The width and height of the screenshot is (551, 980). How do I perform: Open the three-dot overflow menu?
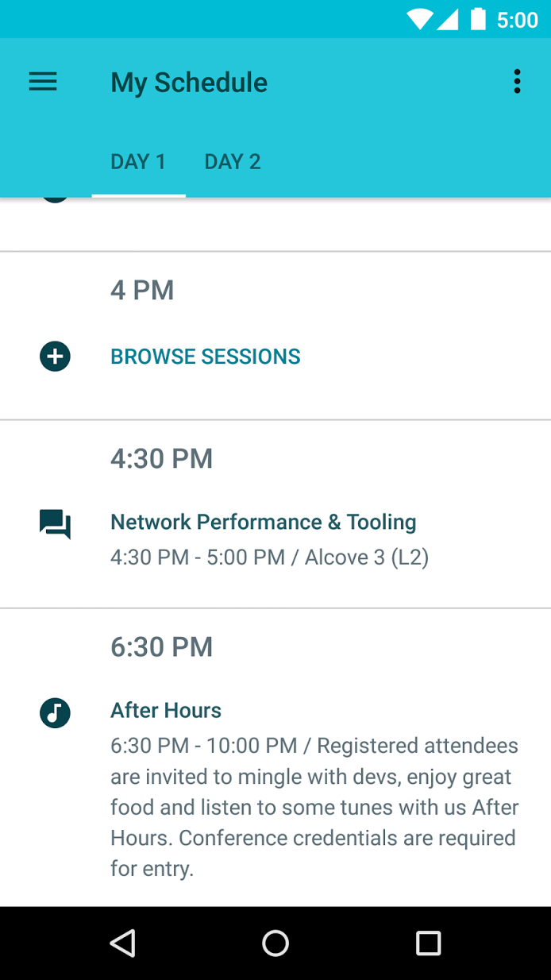(x=517, y=82)
